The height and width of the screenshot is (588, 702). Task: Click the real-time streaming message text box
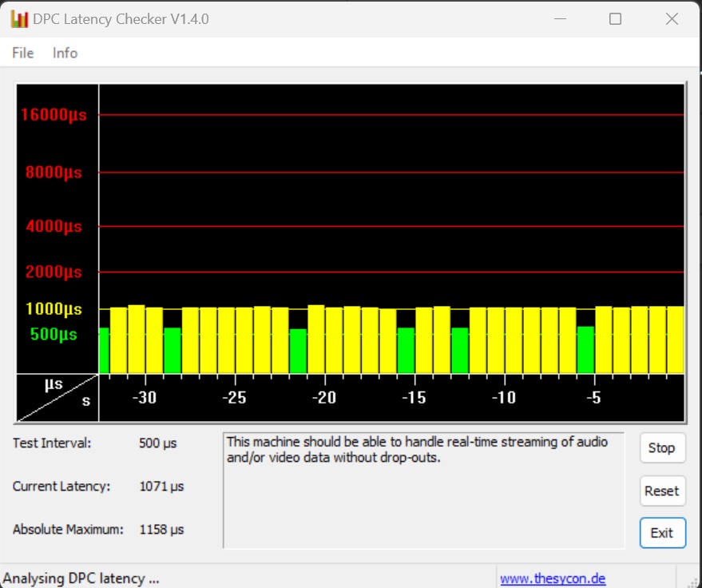423,491
